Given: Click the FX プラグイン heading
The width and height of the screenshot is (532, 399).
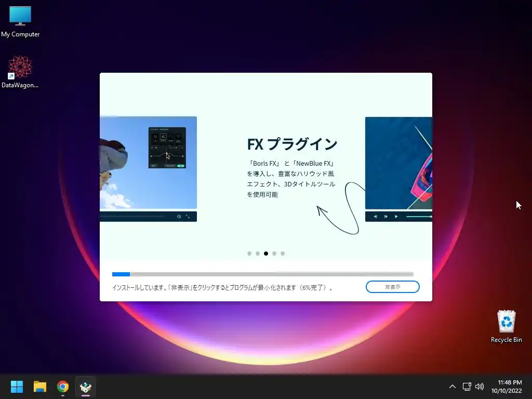Looking at the screenshot, I should [292, 144].
